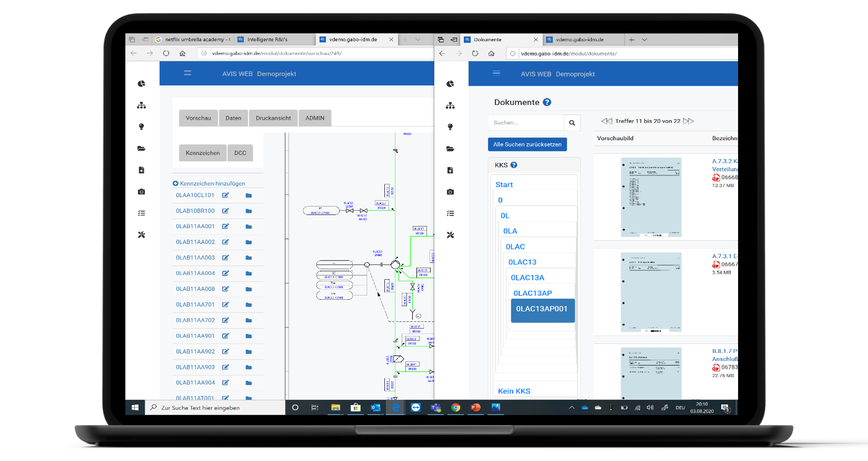The width and height of the screenshot is (868, 461).
Task: Click the Suchen search input field
Action: tap(526, 123)
